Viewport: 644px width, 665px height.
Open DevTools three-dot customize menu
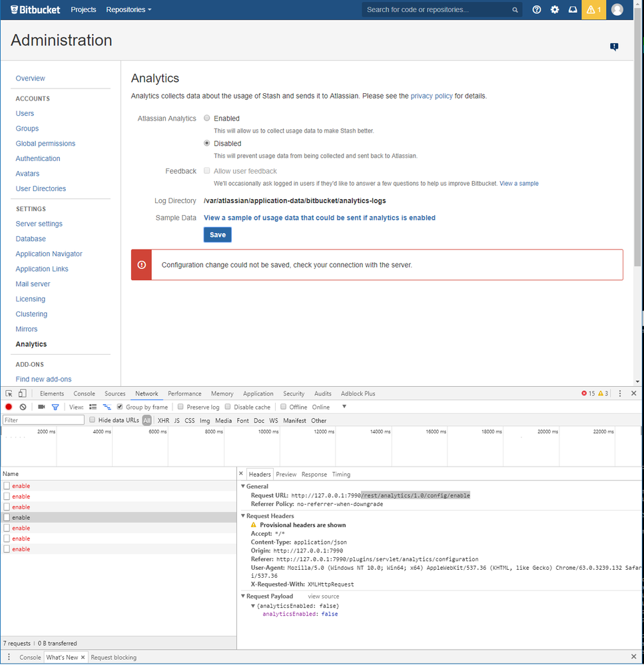pyautogui.click(x=620, y=393)
